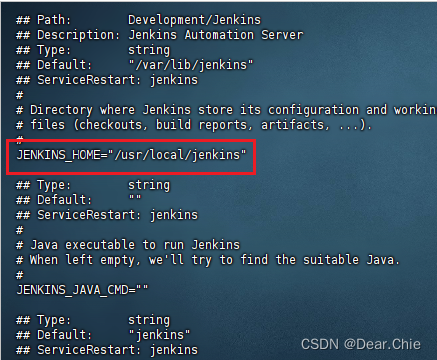
Task: Click the empty default value line '## Default: ""'
Action: click(79, 200)
